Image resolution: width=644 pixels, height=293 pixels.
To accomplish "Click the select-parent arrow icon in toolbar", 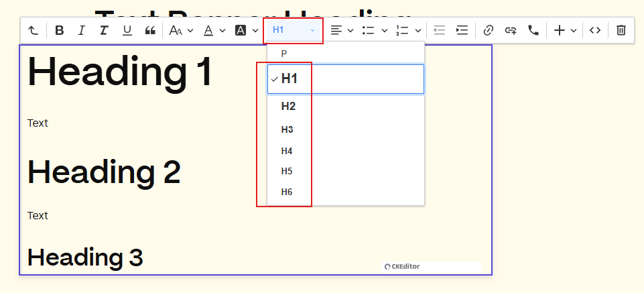I will (x=33, y=30).
